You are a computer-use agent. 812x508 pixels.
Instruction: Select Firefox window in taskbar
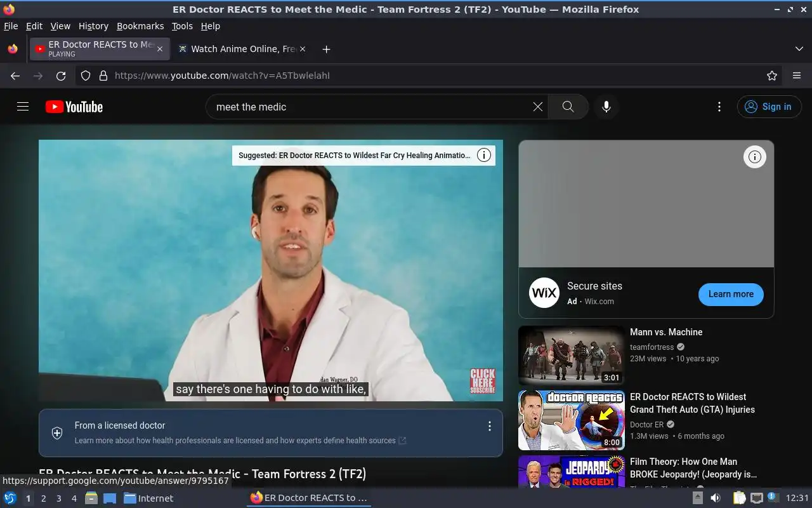click(x=309, y=498)
